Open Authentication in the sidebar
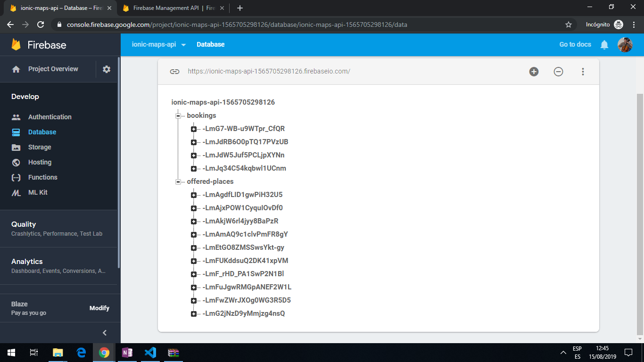Viewport: 644px width, 362px height. [x=50, y=117]
